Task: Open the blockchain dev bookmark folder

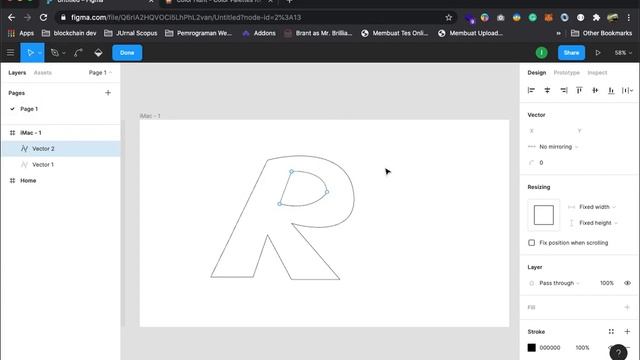Action: (69, 33)
